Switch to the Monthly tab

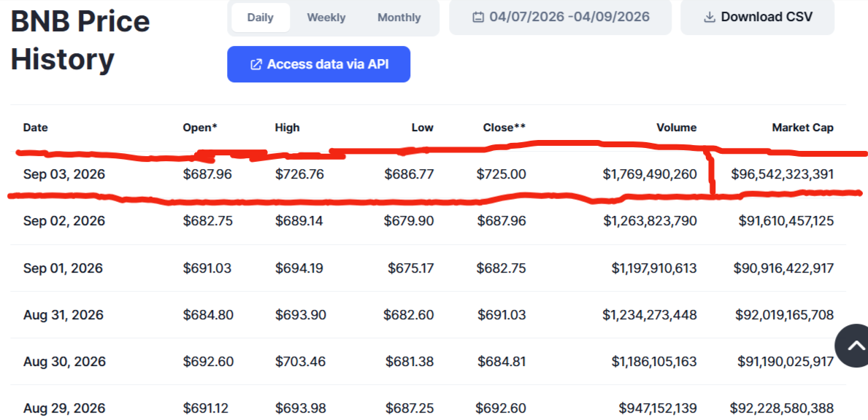click(x=399, y=17)
